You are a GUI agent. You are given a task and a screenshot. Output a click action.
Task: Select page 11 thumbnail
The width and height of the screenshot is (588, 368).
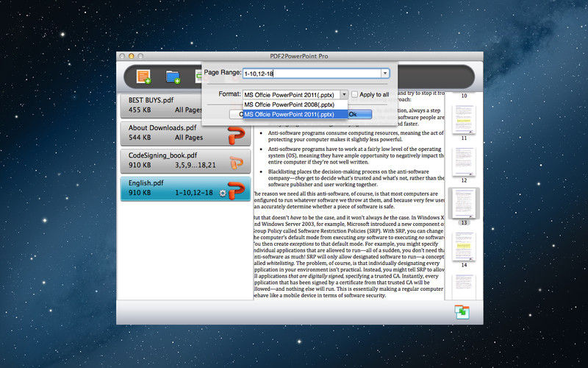point(464,119)
